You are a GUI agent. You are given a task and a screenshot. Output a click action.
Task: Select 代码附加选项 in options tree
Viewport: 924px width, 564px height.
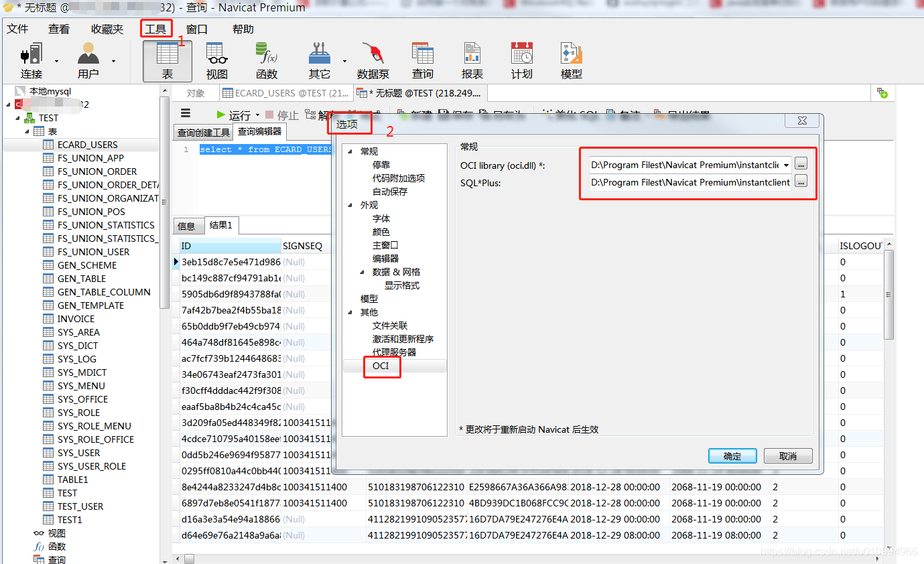[x=399, y=178]
